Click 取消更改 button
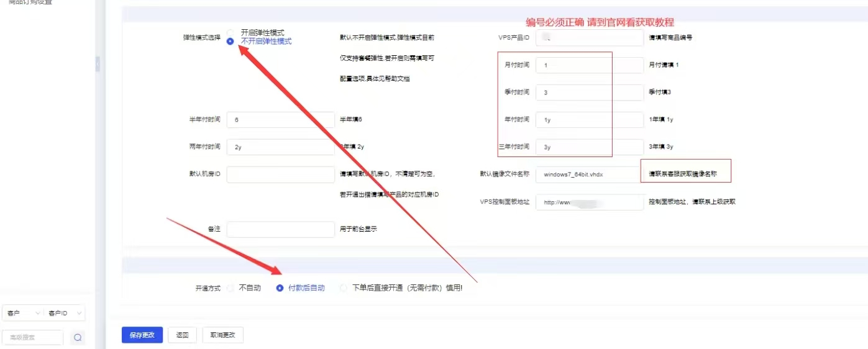The image size is (868, 349). tap(223, 335)
